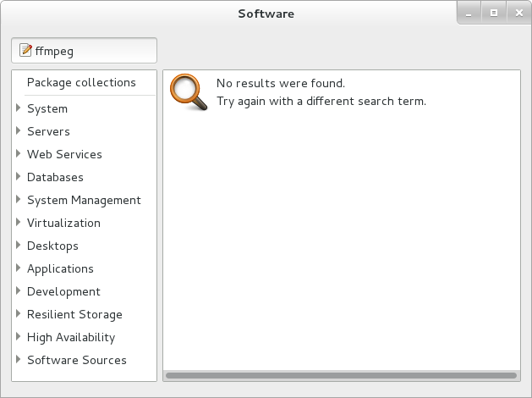Close the Software window
The width and height of the screenshot is (532, 398).
[x=517, y=12]
